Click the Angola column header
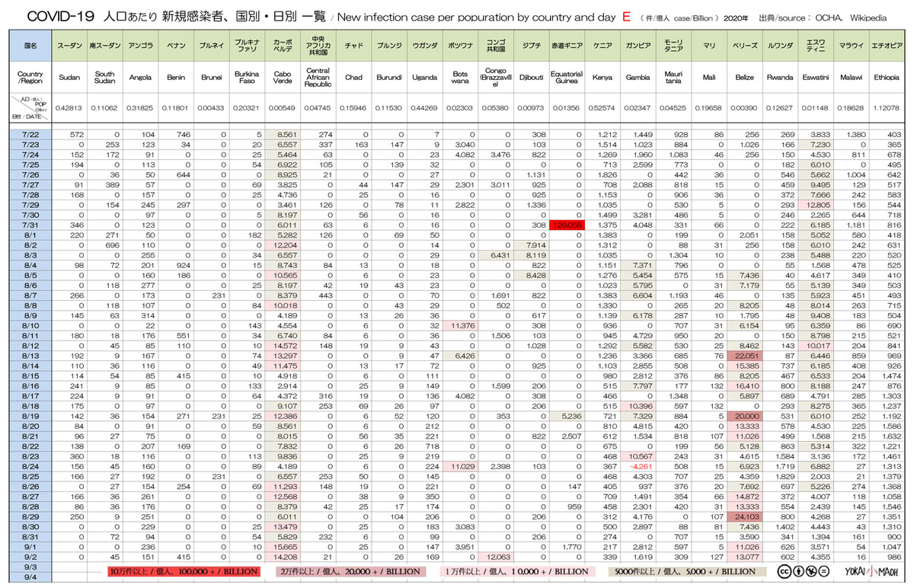 click(140, 78)
